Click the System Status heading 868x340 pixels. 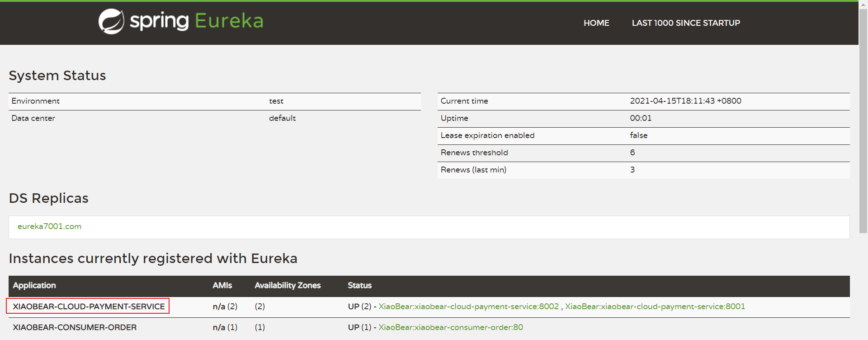tap(57, 76)
